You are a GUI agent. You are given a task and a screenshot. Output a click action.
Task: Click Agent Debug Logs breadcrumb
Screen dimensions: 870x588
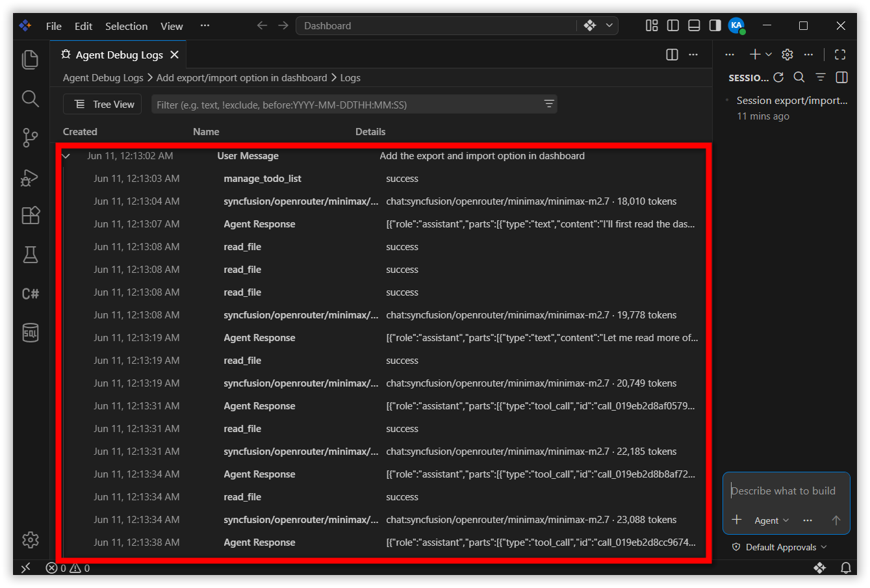(x=103, y=77)
